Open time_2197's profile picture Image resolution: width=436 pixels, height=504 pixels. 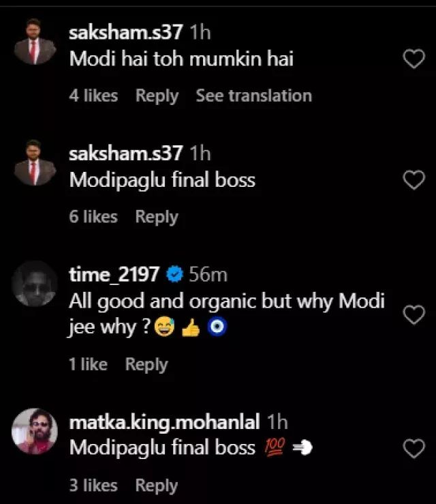tap(35, 284)
